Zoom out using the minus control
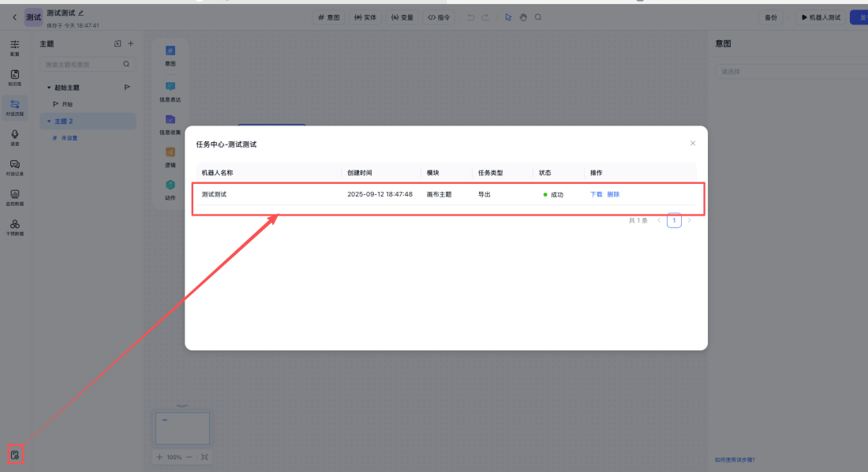 click(188, 456)
